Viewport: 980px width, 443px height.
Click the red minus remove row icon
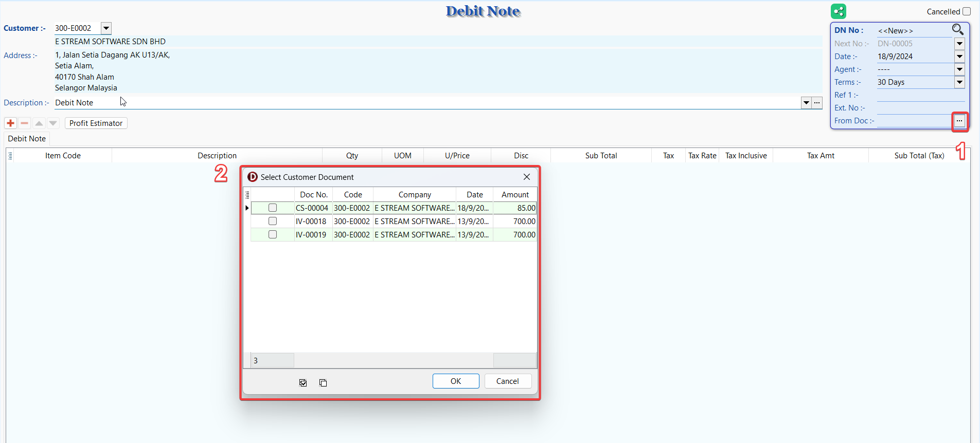[x=24, y=123]
